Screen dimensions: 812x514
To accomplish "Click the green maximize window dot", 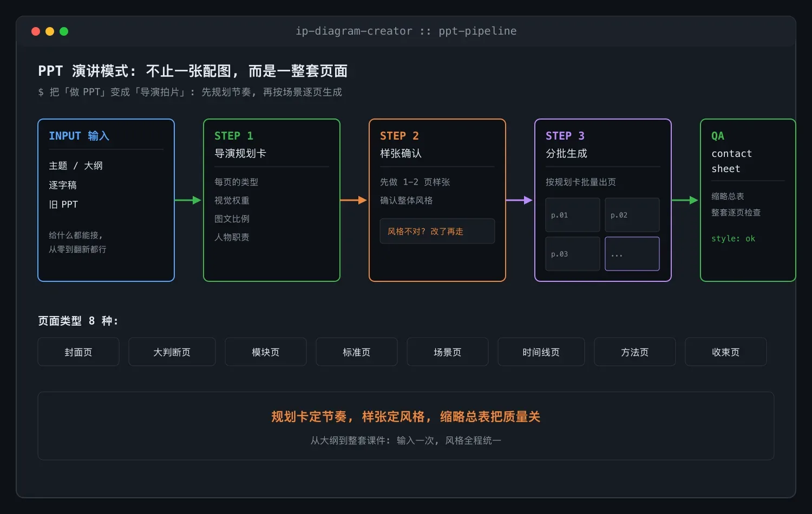I will tap(64, 31).
